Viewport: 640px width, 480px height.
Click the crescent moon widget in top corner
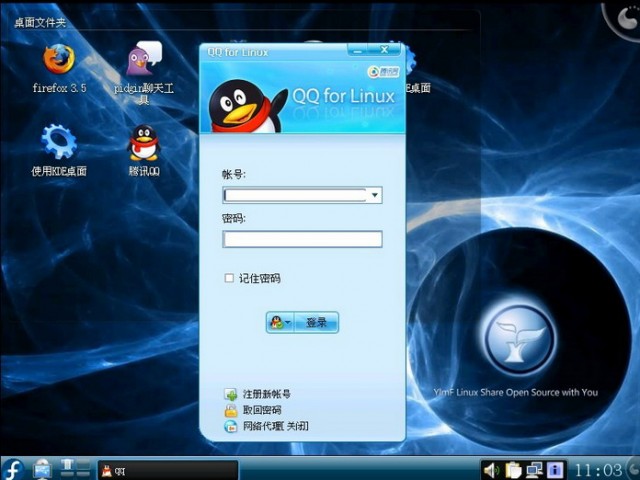coord(627,17)
